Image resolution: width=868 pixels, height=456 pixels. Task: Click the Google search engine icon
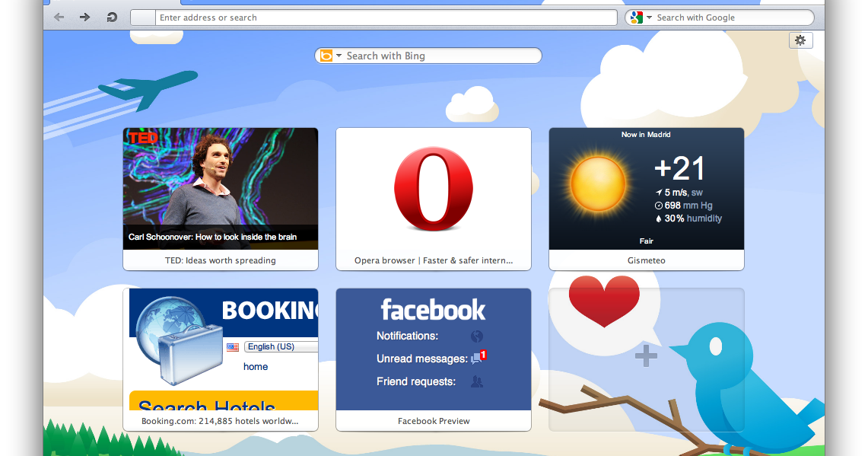pyautogui.click(x=637, y=18)
